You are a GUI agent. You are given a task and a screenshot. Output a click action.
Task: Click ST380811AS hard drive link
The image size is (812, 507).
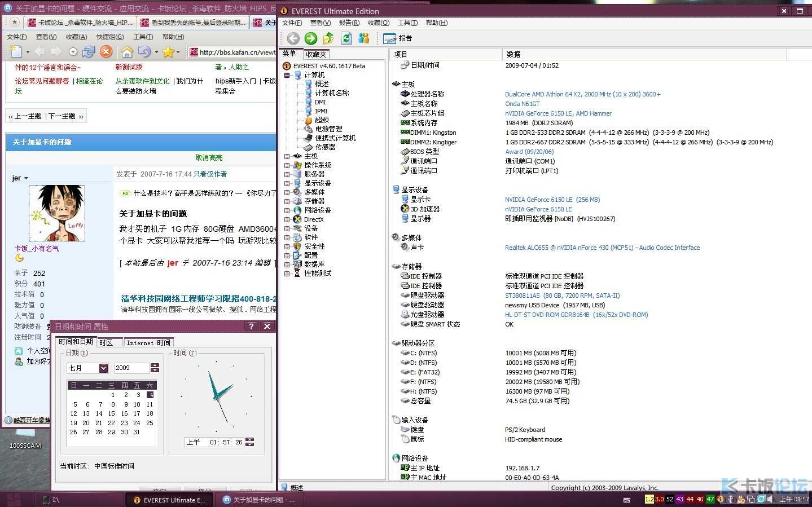562,296
